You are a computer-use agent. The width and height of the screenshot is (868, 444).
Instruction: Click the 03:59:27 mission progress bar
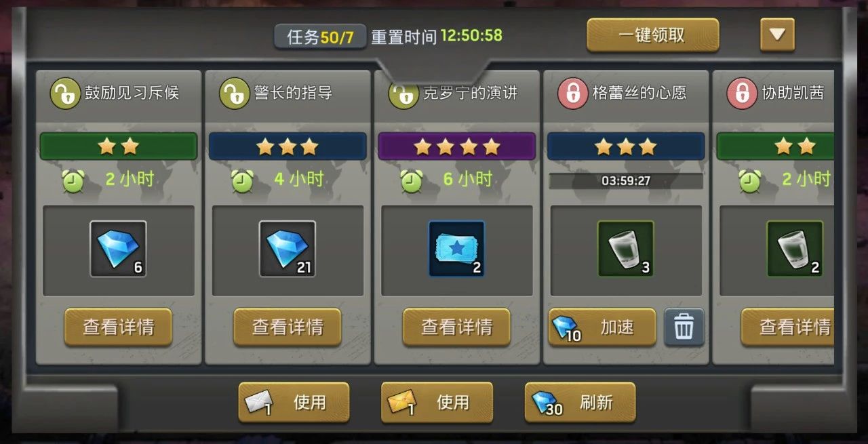626,181
